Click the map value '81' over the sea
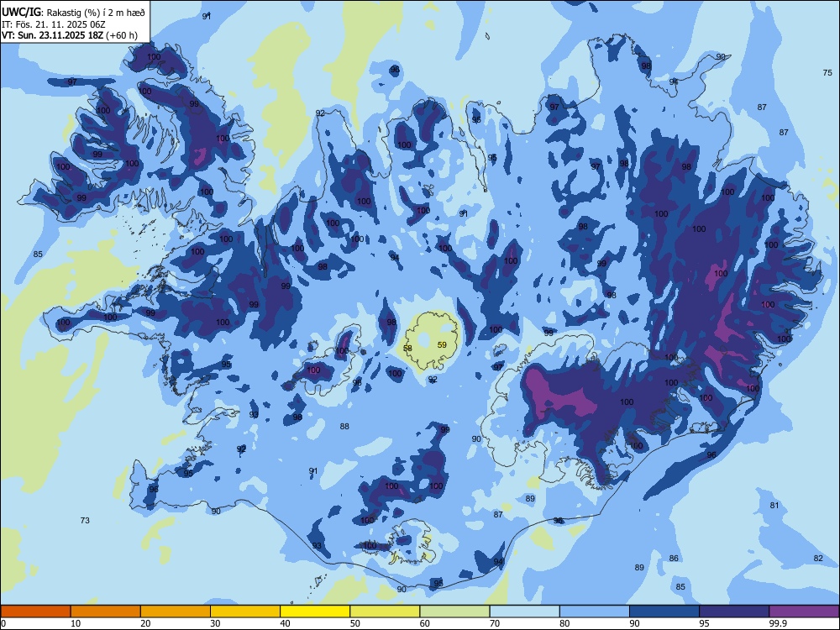This screenshot has height=630, width=840. [774, 505]
